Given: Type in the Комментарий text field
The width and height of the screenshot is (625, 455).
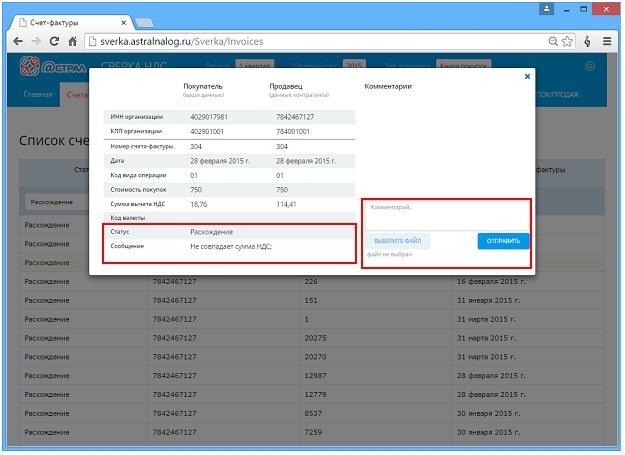Looking at the screenshot, I should 445,214.
